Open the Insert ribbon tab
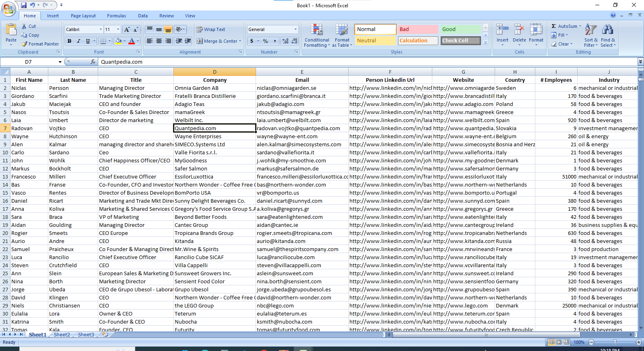Image resolution: width=644 pixels, height=351 pixels. click(x=53, y=16)
